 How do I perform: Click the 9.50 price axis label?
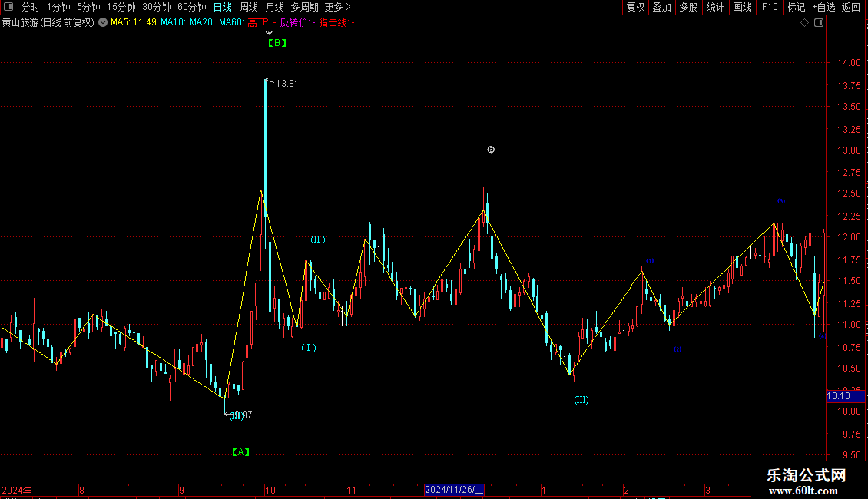[x=851, y=455]
